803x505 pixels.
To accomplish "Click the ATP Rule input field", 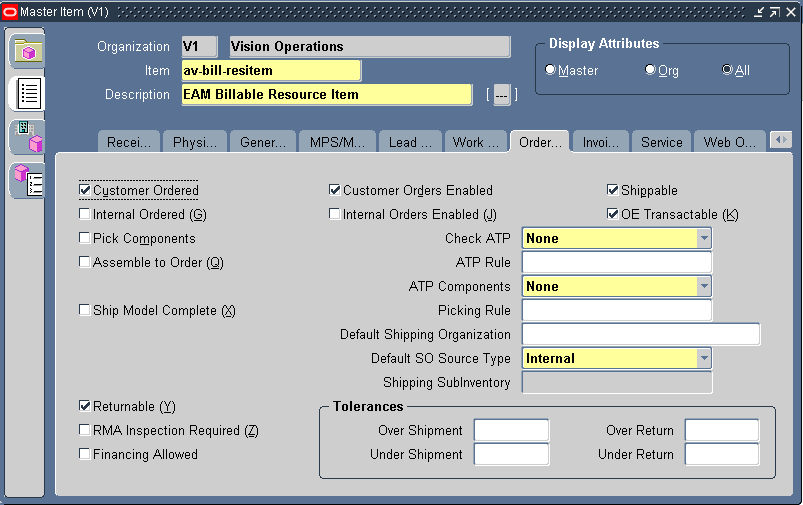I will [617, 262].
